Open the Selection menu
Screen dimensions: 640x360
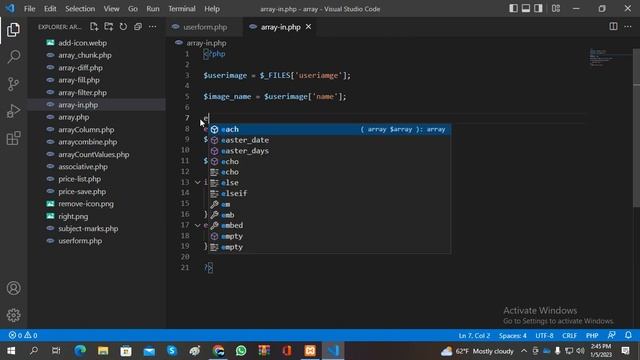pos(80,9)
